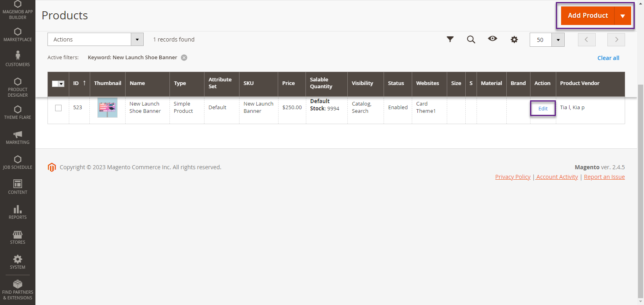Select checkbox for product ID 523

click(x=58, y=108)
